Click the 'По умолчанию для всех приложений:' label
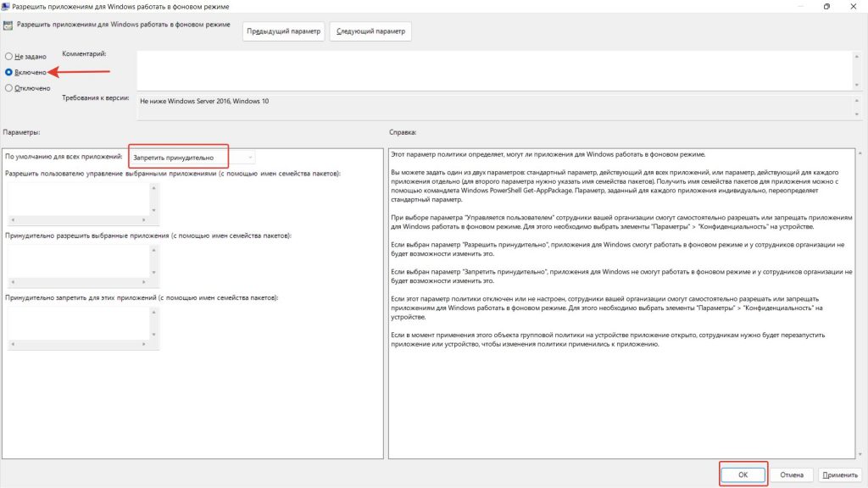The height and width of the screenshot is (488, 868). click(x=64, y=157)
